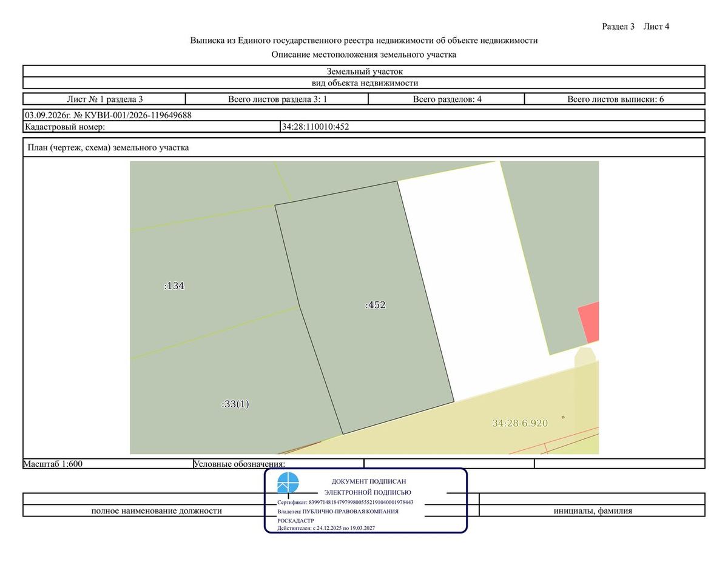The height and width of the screenshot is (562, 728).
Task: Click 'Всего листов выписки: 6' cell
Action: (615, 99)
